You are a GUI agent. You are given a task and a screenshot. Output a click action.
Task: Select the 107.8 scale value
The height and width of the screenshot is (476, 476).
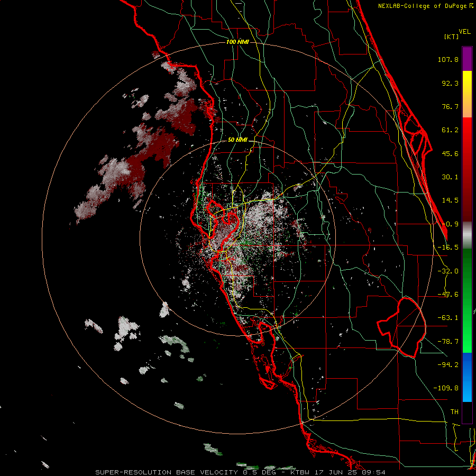point(448,59)
